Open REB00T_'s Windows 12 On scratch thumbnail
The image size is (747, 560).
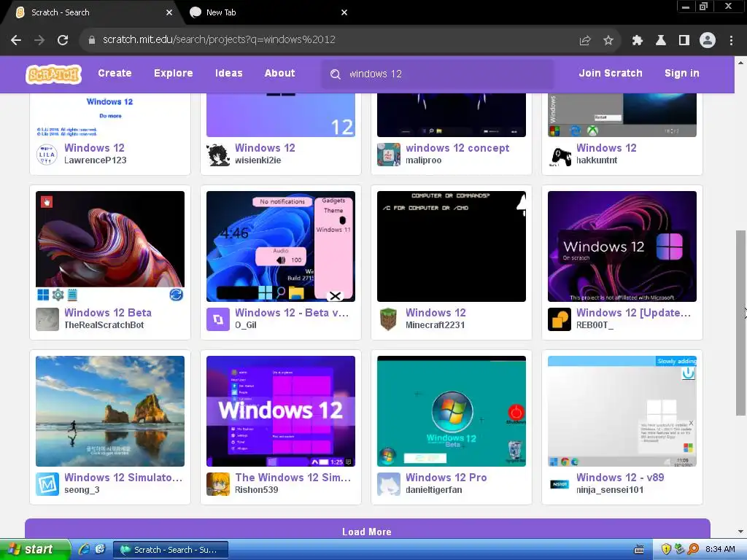[x=622, y=246]
